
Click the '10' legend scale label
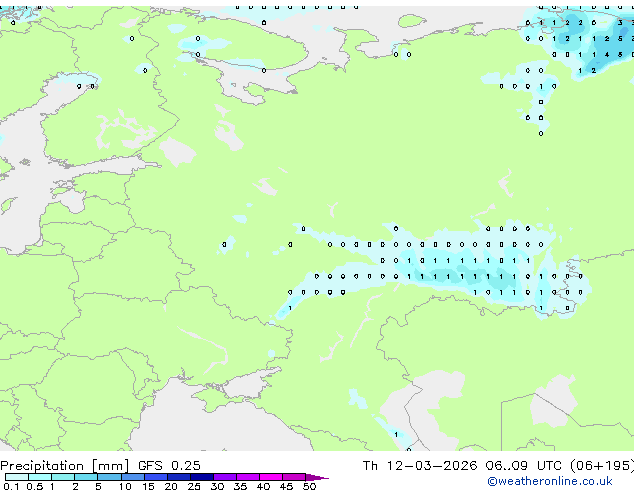tap(125, 486)
